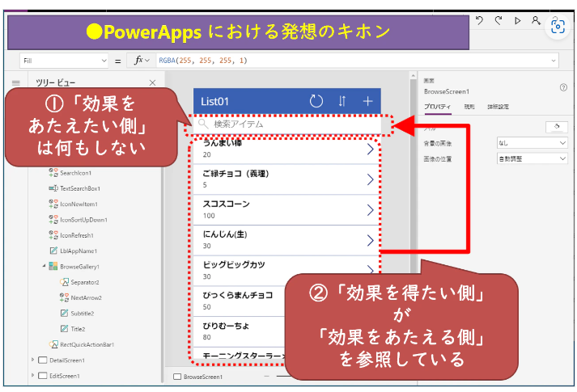Select IconSortUpDown1 in the tree view
This screenshot has width=577, height=392.
(83, 220)
